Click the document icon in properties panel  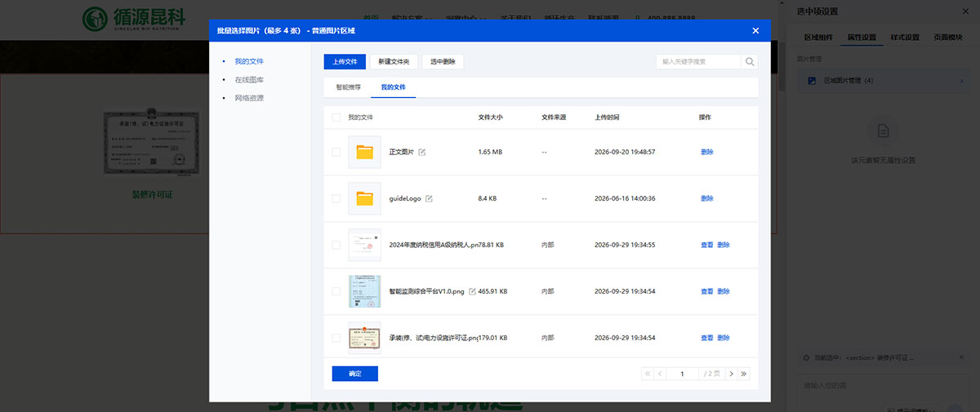click(883, 131)
